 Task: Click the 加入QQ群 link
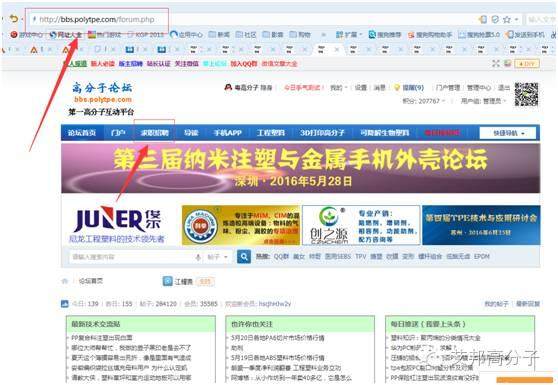point(244,64)
